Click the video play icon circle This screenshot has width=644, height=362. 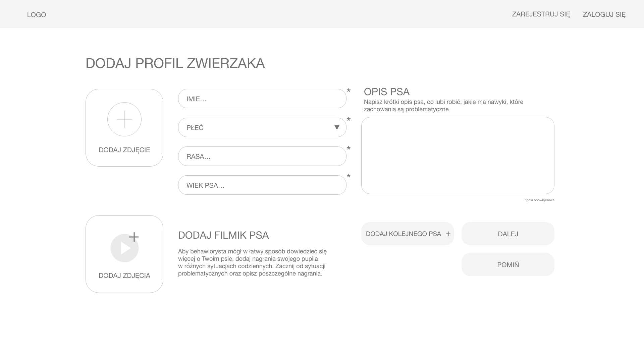point(124,248)
